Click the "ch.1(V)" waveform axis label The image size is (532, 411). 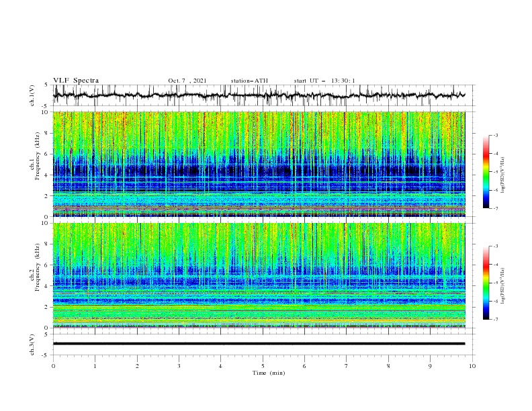32,95
